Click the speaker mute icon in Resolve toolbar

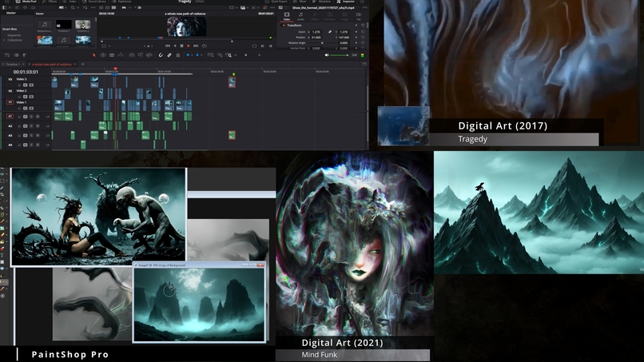coord(327,55)
